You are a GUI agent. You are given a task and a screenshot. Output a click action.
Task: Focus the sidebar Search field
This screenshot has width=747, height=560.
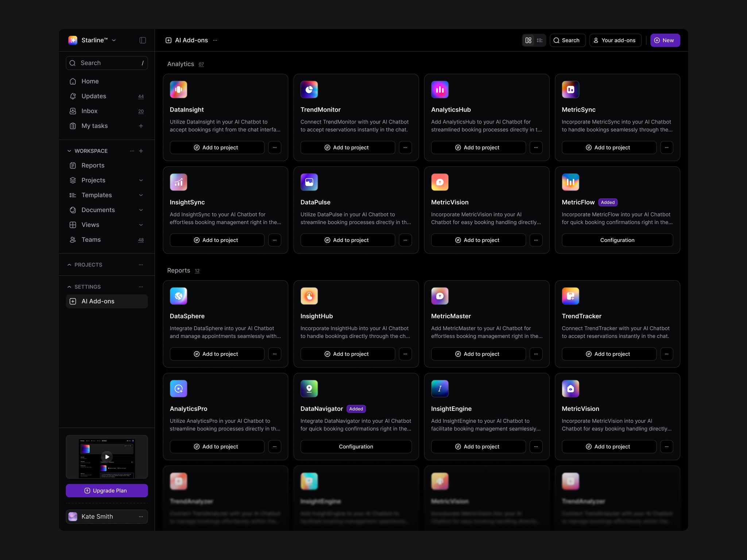point(107,63)
